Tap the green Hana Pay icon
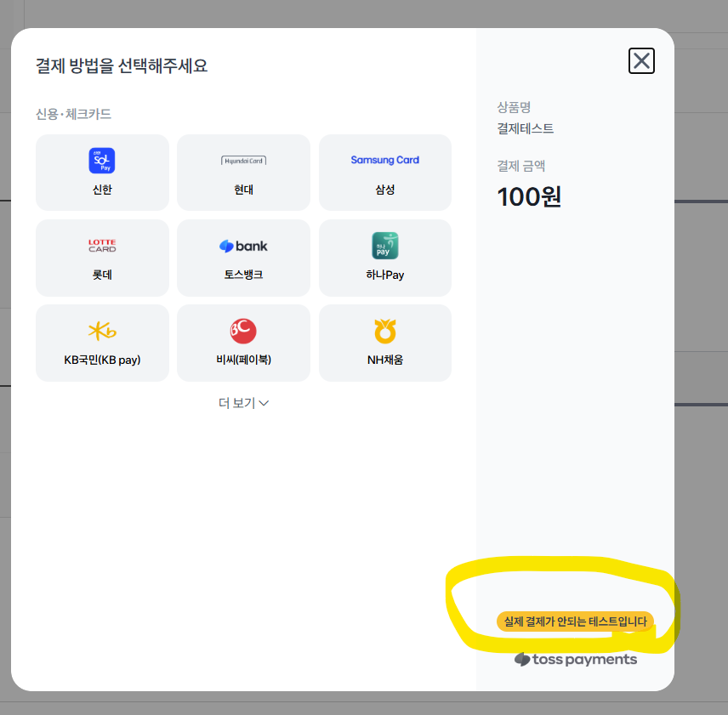Viewport: 728px width, 715px height. point(384,246)
